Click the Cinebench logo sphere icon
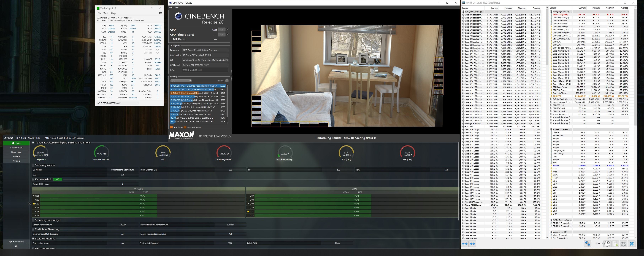644x256 pixels. [x=178, y=16]
